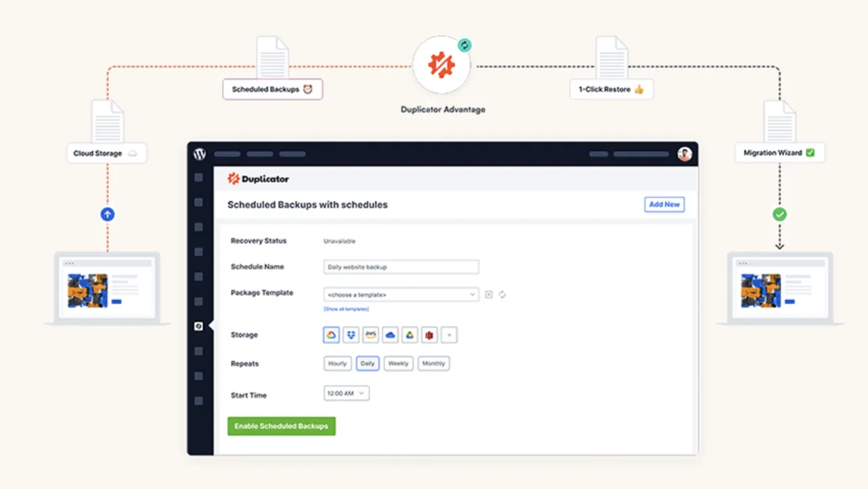This screenshot has height=489, width=868.
Task: Click the Schedule Name input field
Action: click(x=402, y=267)
